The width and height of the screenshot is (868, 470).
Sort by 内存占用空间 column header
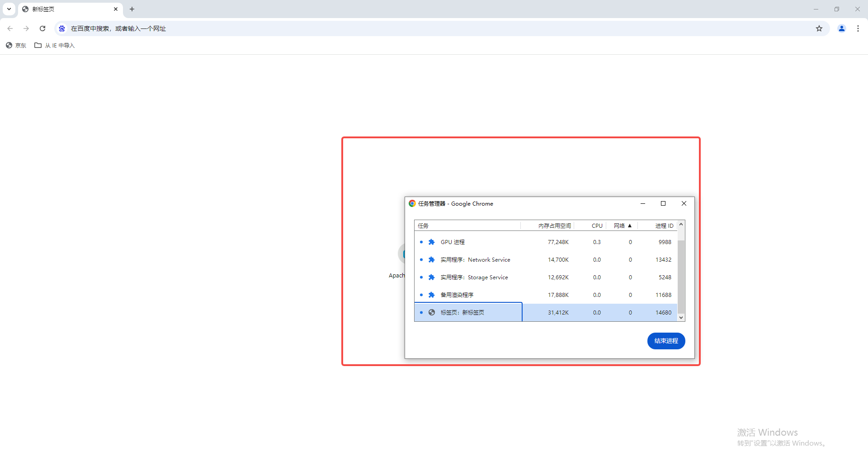547,226
